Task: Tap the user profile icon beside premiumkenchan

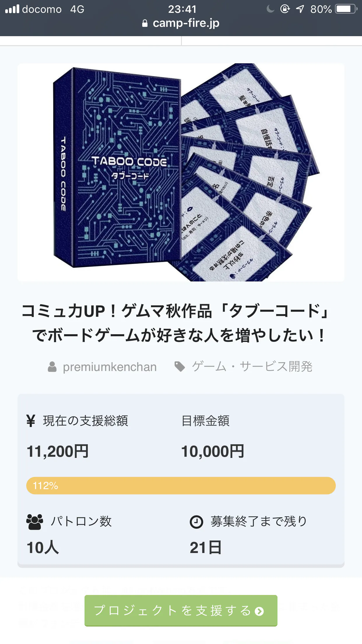Action: click(x=52, y=367)
